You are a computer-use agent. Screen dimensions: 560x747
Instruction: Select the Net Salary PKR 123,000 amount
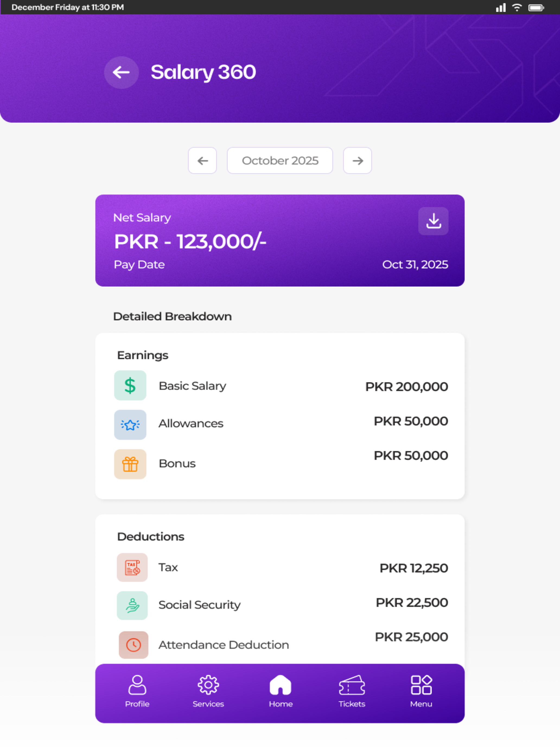(190, 242)
